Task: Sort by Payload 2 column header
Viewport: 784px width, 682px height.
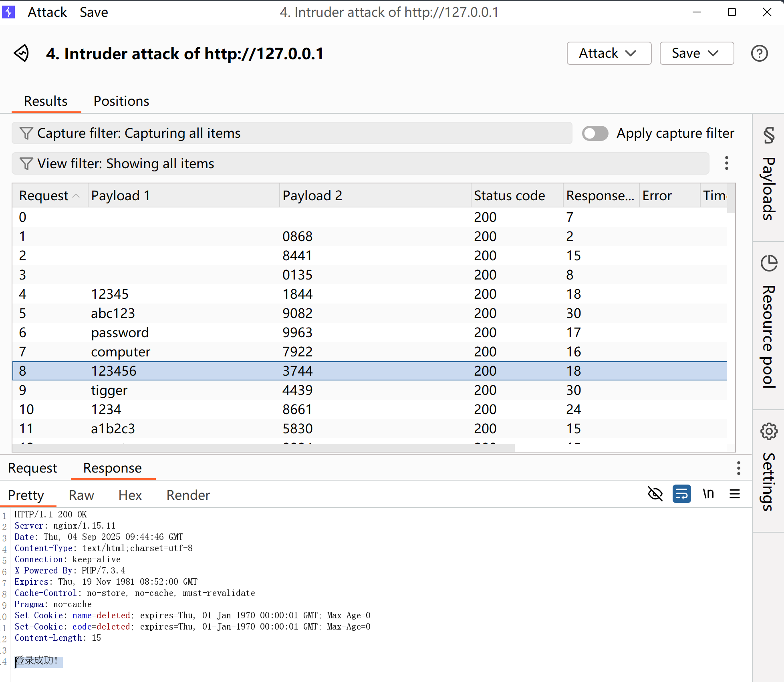Action: click(375, 195)
